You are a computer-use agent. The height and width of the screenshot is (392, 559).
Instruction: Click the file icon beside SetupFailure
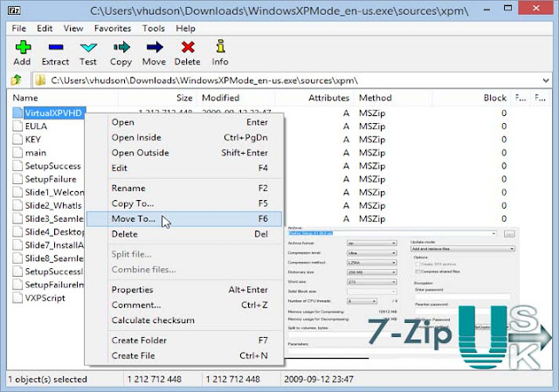17,179
